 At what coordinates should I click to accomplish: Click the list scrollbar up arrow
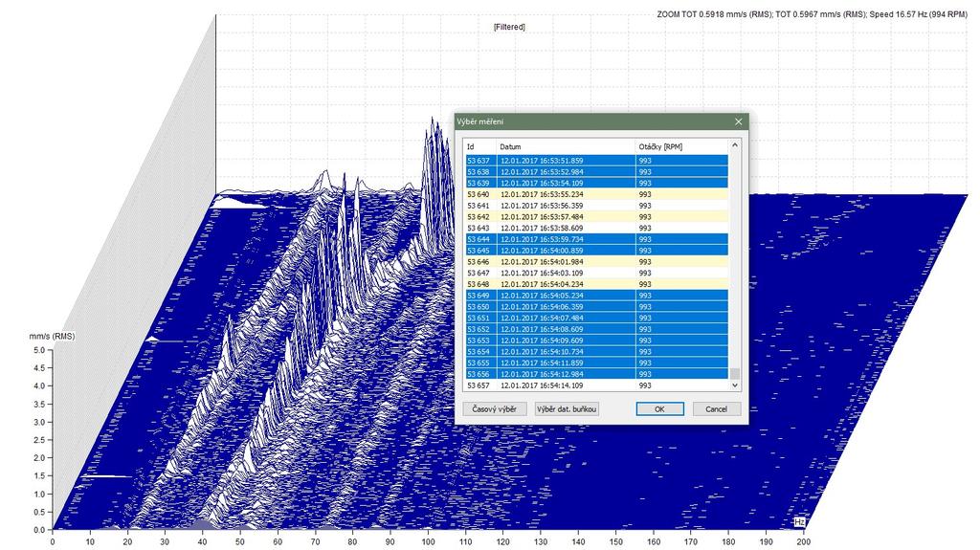pyautogui.click(x=735, y=145)
